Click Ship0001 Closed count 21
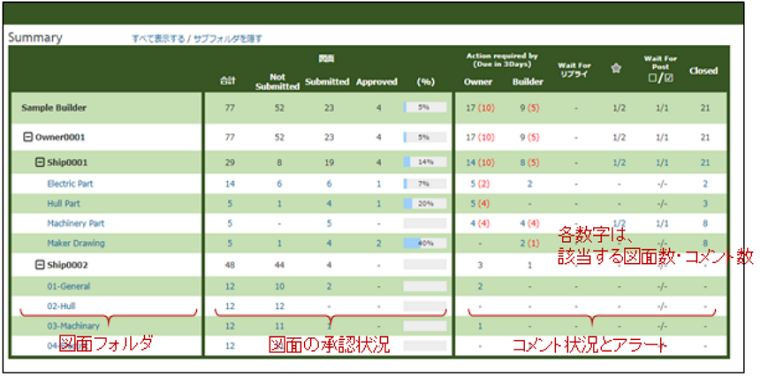 coord(705,163)
